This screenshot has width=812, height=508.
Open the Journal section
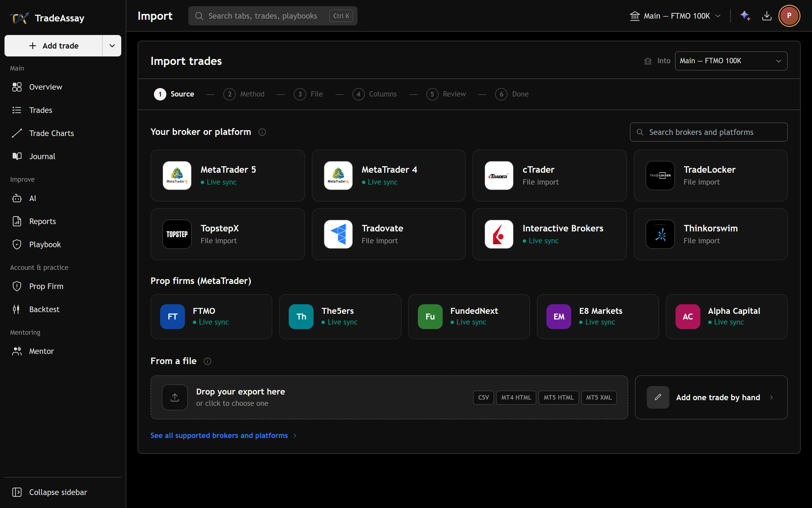click(63, 156)
